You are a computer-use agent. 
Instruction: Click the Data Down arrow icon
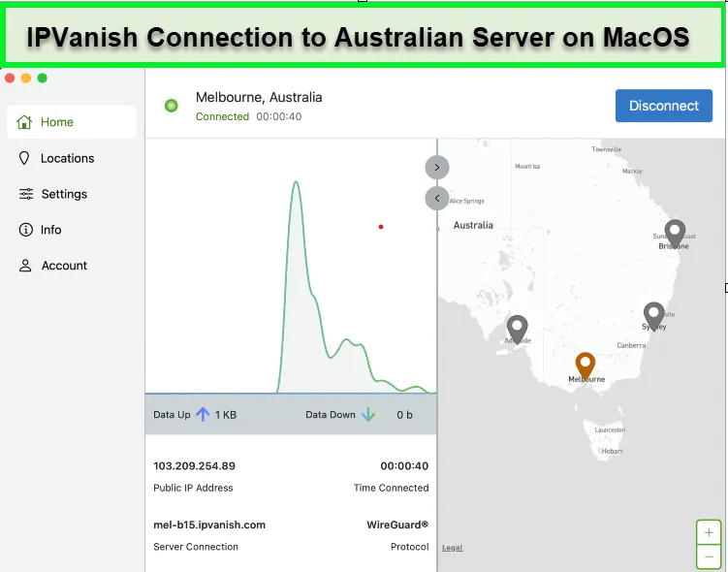point(368,414)
